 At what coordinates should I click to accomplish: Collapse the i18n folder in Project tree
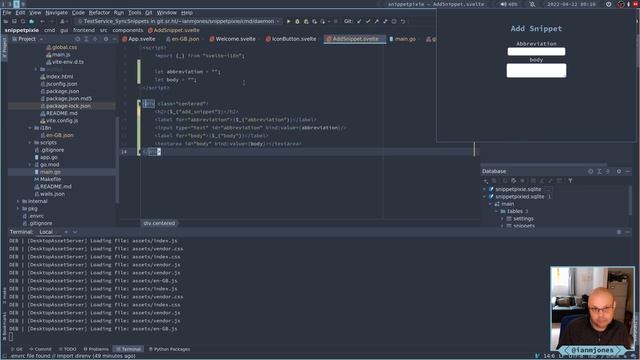tap(30, 128)
